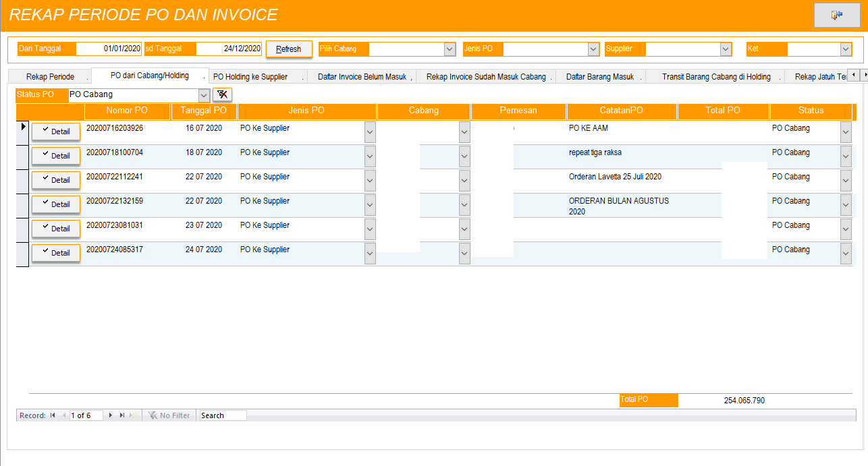Switch to the Rekap Periode tab
868x466 pixels.
[51, 77]
